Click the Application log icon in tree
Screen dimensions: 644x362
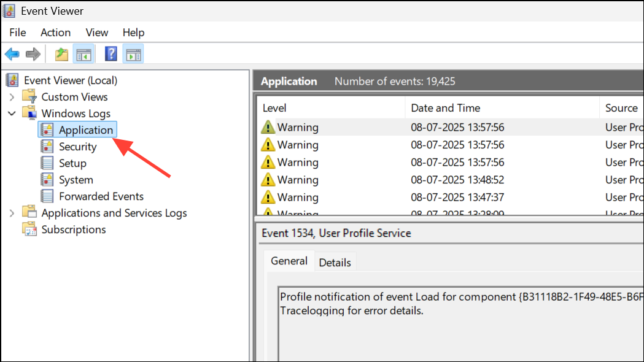point(47,129)
